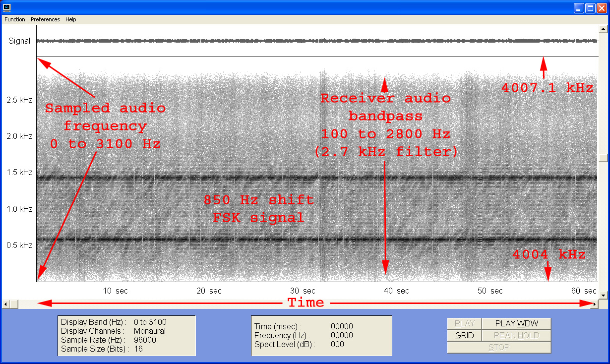610x364 pixels.
Task: Click the Sample Rate 96000 value
Action: [x=145, y=340]
